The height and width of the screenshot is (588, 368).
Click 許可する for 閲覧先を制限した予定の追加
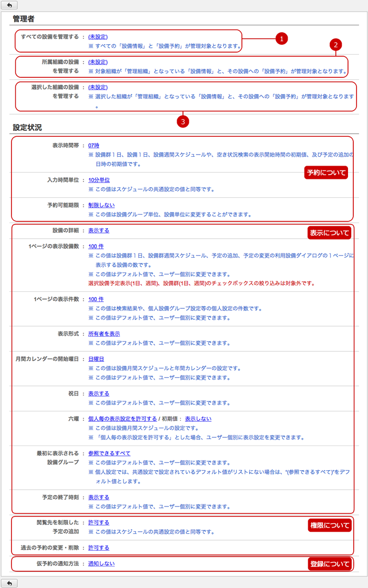click(98, 522)
